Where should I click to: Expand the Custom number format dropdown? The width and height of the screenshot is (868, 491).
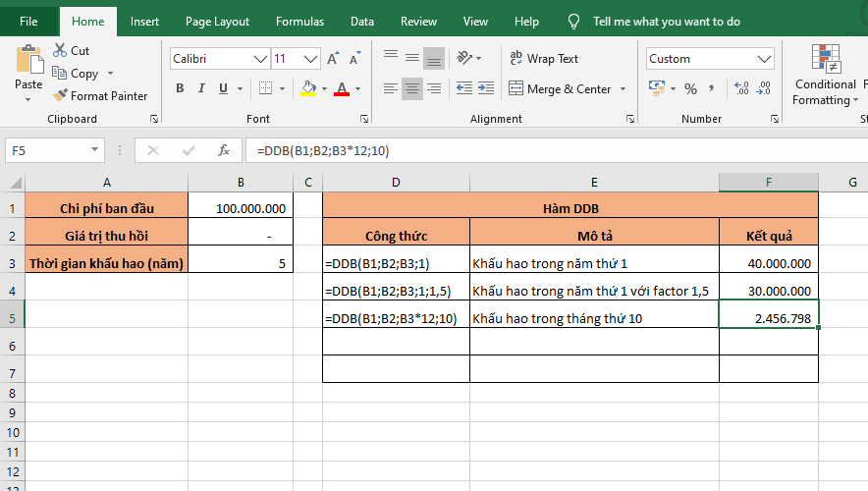pos(765,59)
